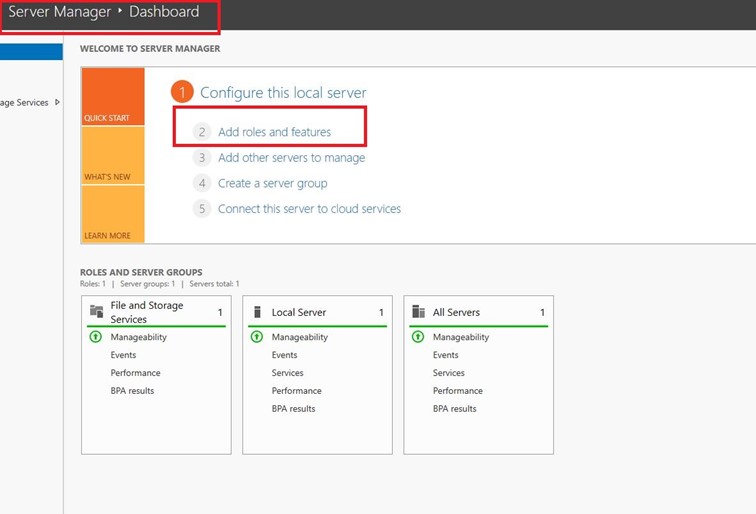Image resolution: width=756 pixels, height=514 pixels.
Task: Open the File and Storage Services tile title
Action: [x=147, y=312]
